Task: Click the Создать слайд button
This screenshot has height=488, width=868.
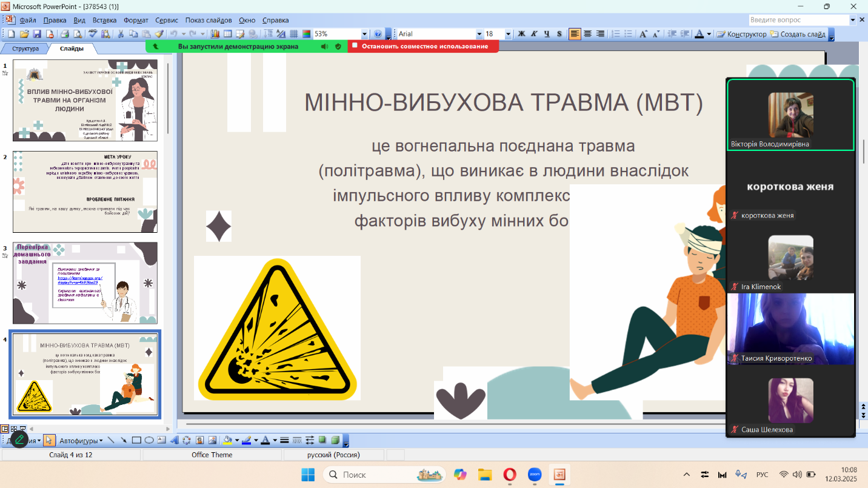Action: tap(798, 34)
